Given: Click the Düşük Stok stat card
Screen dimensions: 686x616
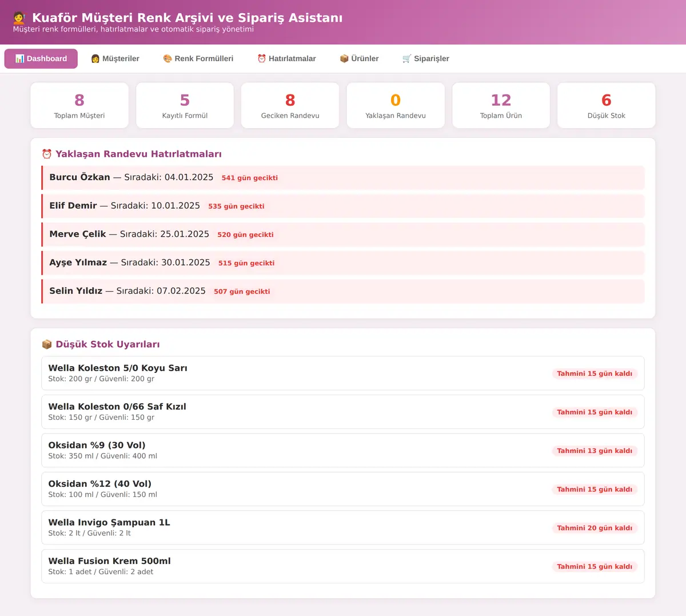Looking at the screenshot, I should (607, 105).
